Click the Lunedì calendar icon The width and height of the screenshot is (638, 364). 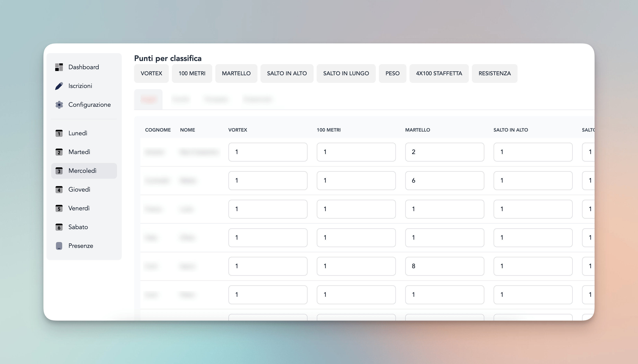tap(59, 133)
